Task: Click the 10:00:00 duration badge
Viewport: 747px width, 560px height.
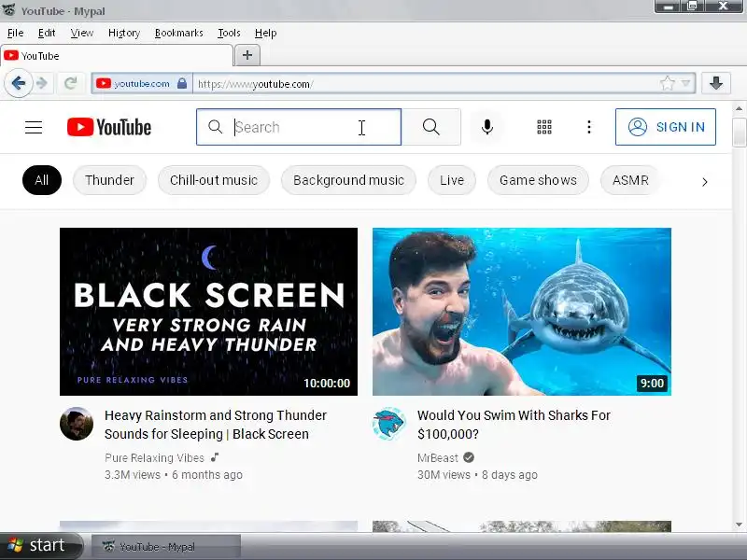Action: [327, 383]
